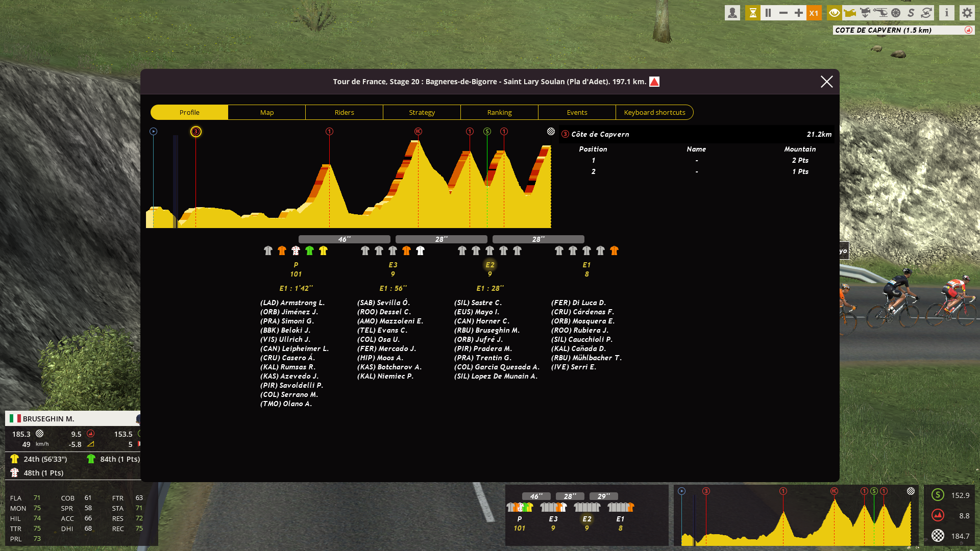
Task: Click yellow jersey icon in peloton group
Action: tap(323, 251)
